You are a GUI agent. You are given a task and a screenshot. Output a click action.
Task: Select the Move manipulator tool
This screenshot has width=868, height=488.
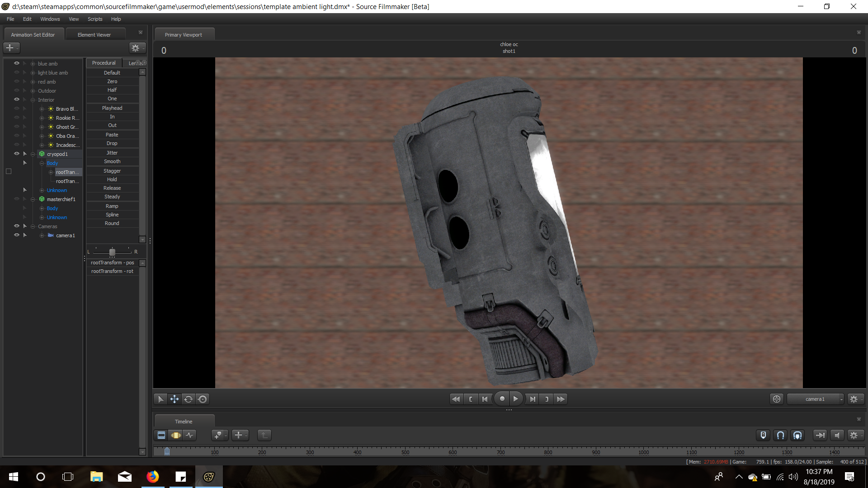click(174, 399)
